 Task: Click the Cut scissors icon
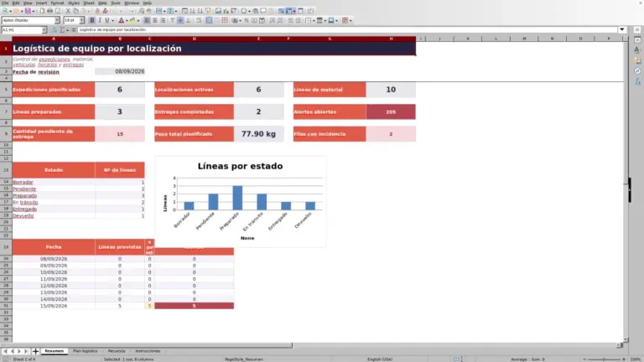[x=68, y=11]
